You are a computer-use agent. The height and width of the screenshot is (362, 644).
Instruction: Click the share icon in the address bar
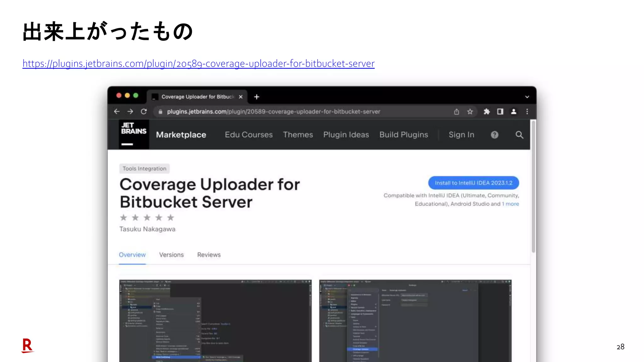coord(457,112)
